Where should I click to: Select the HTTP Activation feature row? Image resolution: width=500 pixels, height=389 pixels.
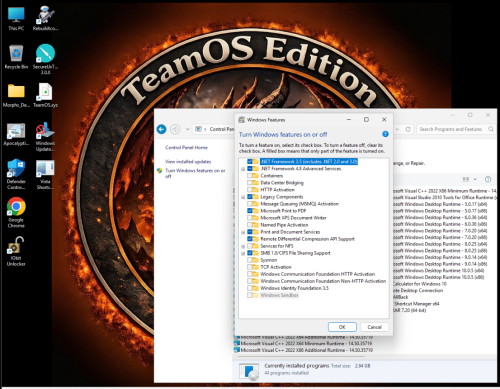277,190
